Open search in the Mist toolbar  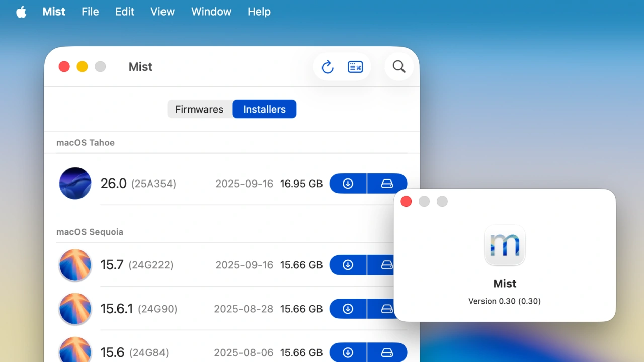point(398,66)
